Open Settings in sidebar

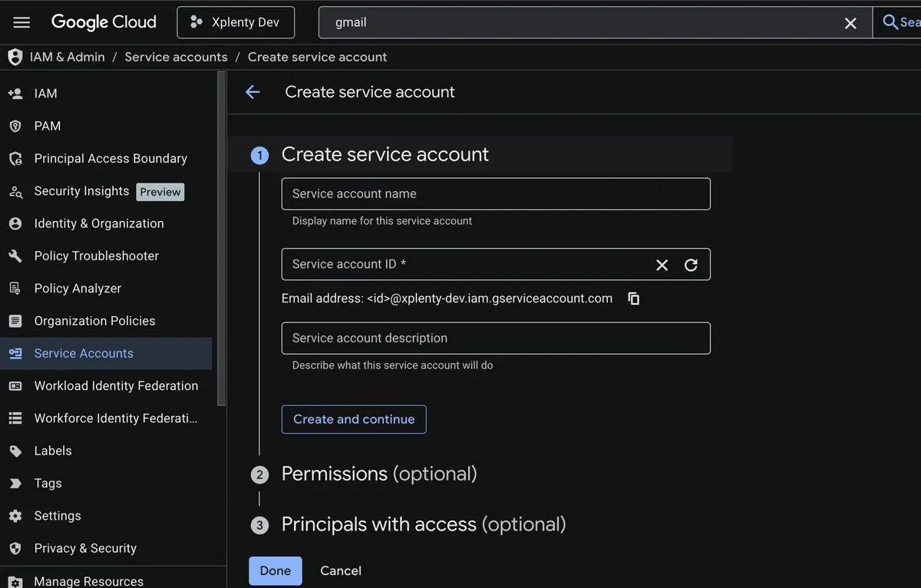point(58,516)
